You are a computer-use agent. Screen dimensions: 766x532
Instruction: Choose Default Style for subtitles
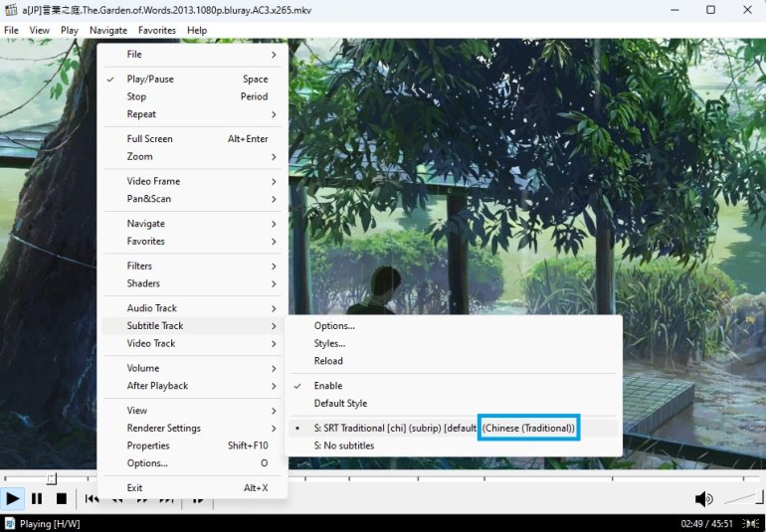(x=453, y=403)
